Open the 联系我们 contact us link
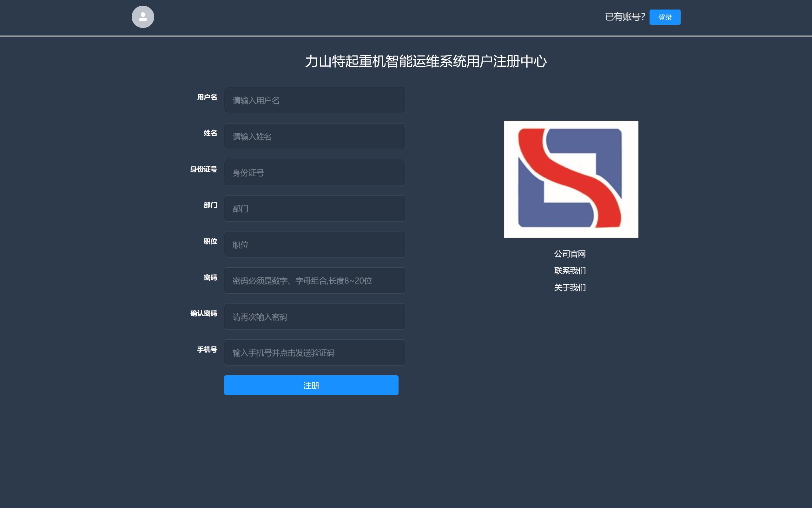This screenshot has width=812, height=508. (x=570, y=271)
